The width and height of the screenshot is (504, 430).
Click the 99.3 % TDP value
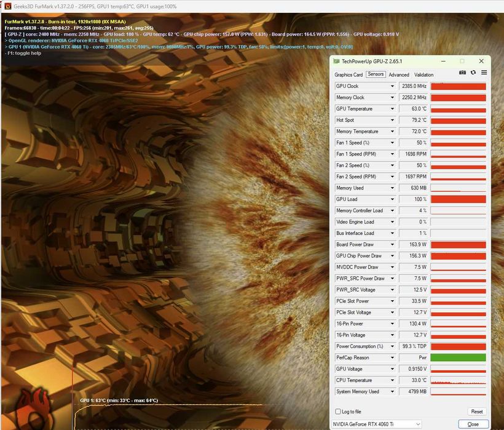pyautogui.click(x=414, y=346)
